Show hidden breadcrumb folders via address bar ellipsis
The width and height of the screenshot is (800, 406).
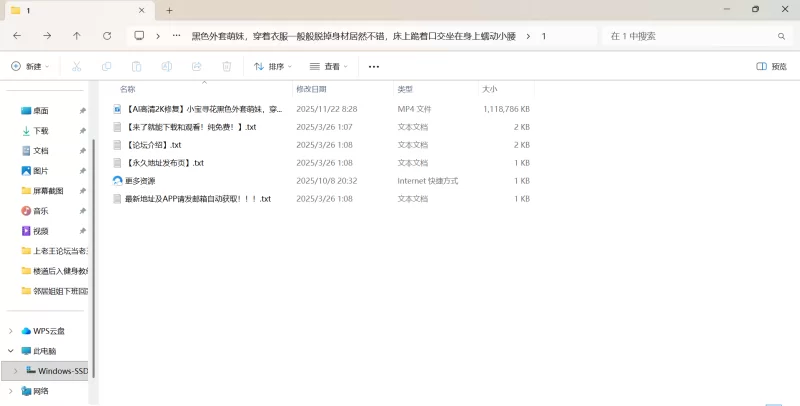tap(177, 36)
